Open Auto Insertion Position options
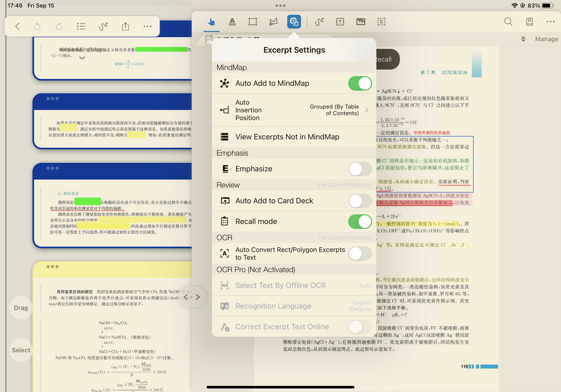Viewport: 561px width, 392px height. pyautogui.click(x=294, y=110)
